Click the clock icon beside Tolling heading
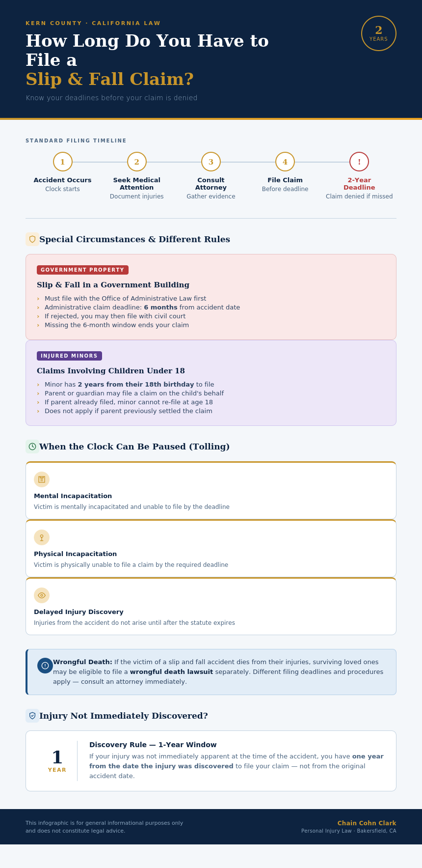The height and width of the screenshot is (868, 422). pyautogui.click(x=32, y=447)
